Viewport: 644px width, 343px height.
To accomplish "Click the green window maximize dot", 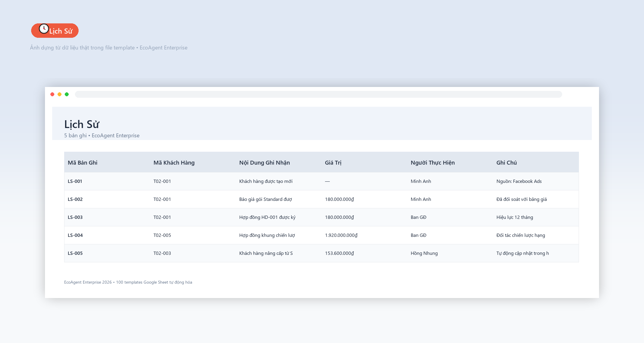I will (x=67, y=94).
